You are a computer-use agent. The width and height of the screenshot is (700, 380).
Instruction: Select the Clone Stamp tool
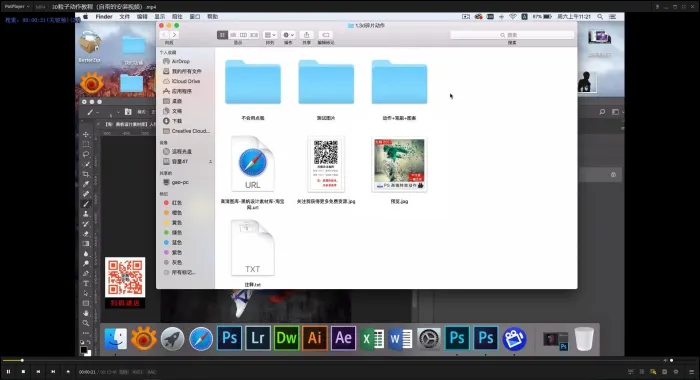(86, 214)
